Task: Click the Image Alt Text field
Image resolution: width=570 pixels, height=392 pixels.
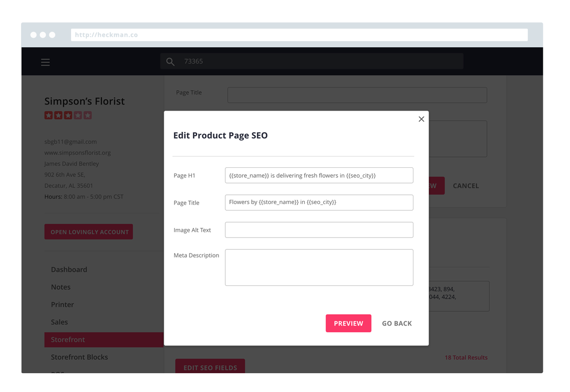Action: point(319,230)
